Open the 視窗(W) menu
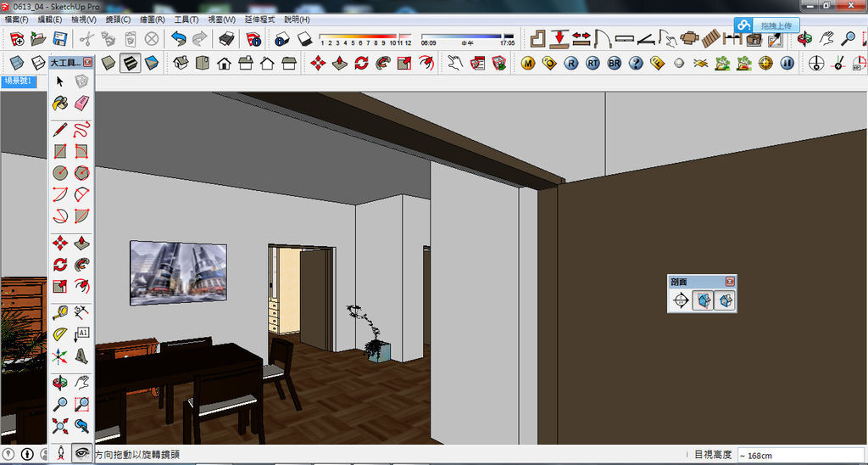The height and width of the screenshot is (465, 868). click(x=221, y=20)
